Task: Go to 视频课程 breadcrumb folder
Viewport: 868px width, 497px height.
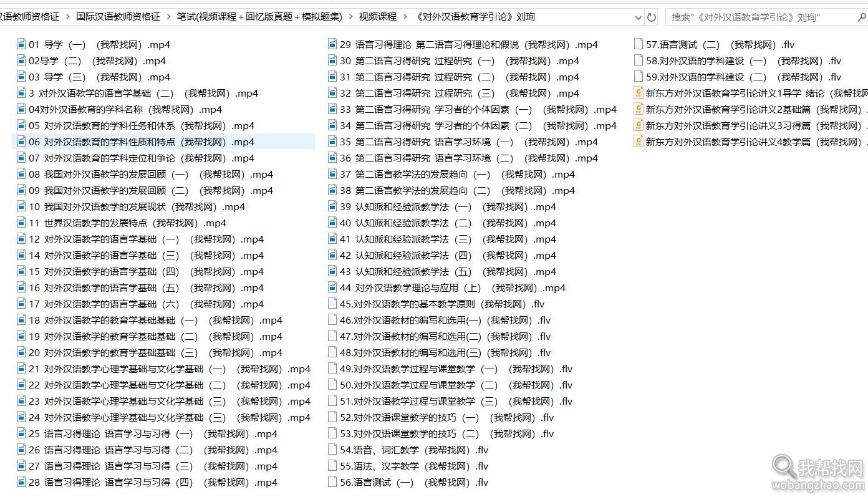Action: [x=378, y=17]
